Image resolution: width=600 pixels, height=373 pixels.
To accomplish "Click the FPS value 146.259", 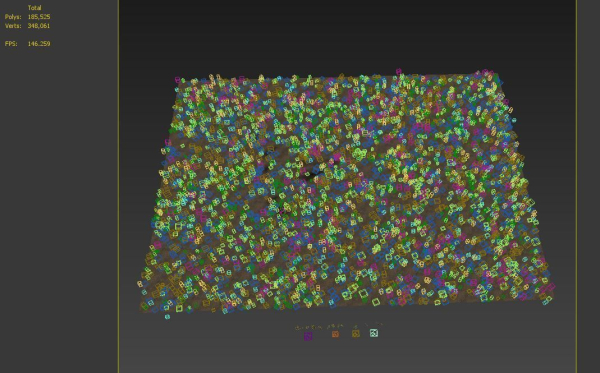I will point(39,44).
